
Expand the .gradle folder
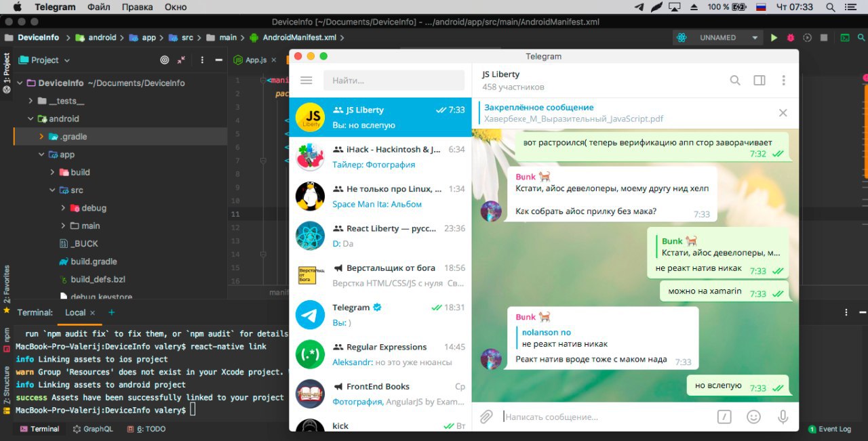(x=42, y=137)
